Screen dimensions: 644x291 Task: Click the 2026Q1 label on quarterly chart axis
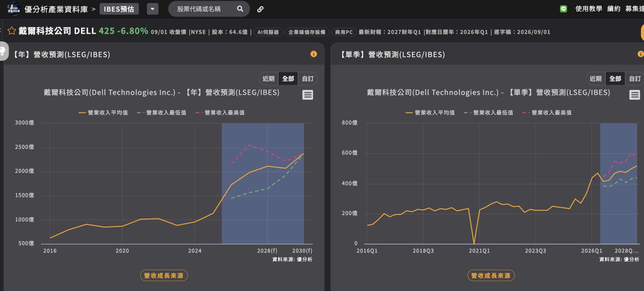click(x=592, y=251)
